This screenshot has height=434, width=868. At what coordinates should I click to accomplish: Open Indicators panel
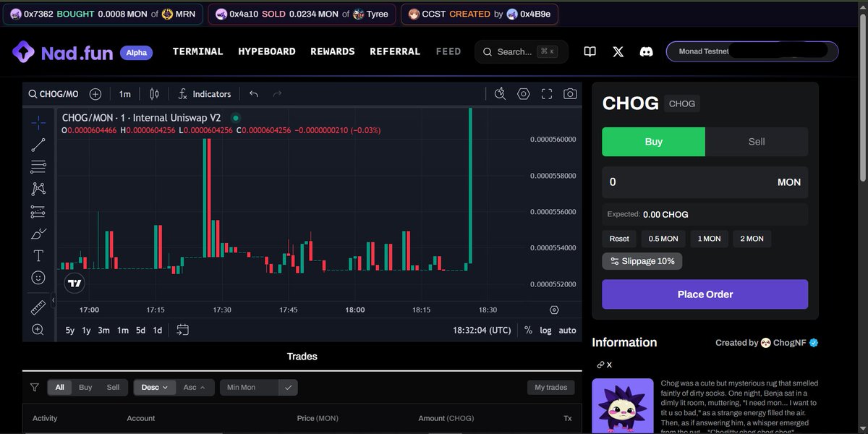[x=204, y=94]
